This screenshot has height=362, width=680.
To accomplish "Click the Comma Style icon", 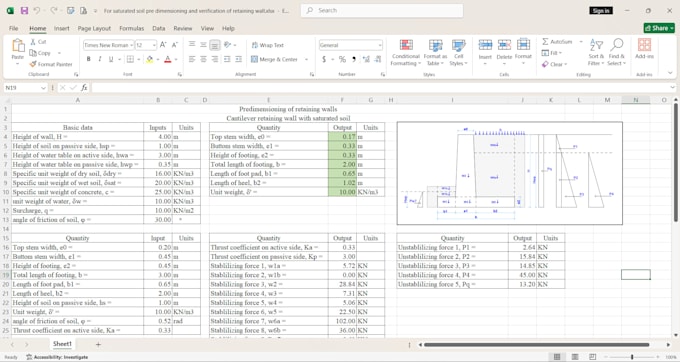I will tap(354, 59).
